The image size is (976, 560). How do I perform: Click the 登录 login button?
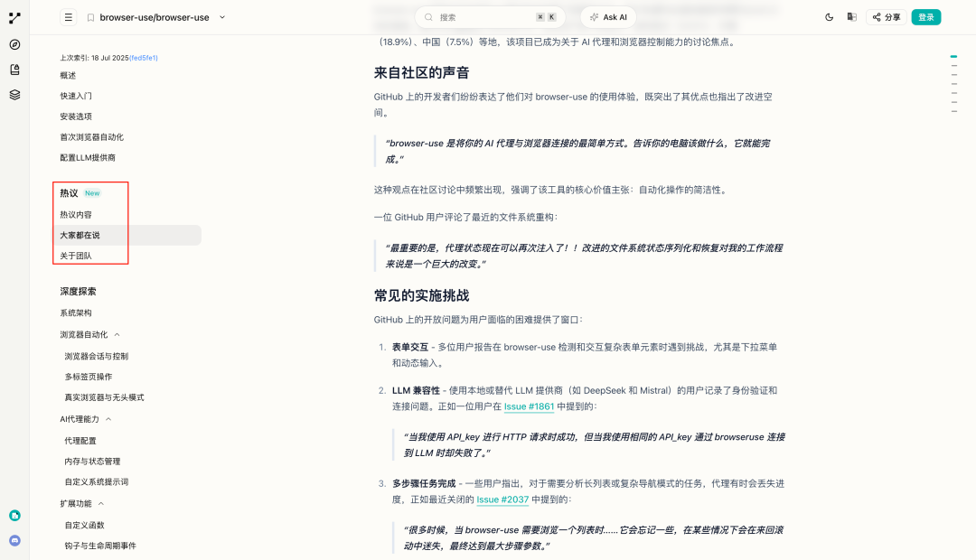pyautogui.click(x=925, y=16)
